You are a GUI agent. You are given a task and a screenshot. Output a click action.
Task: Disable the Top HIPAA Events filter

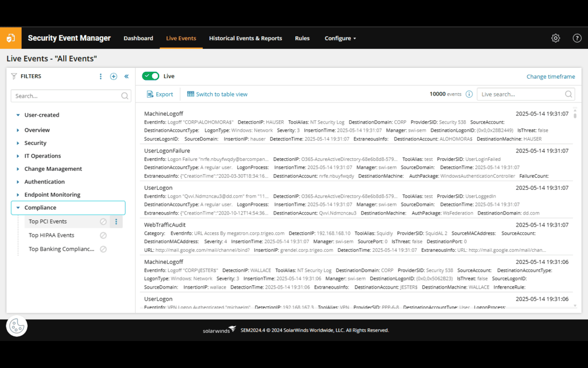104,235
